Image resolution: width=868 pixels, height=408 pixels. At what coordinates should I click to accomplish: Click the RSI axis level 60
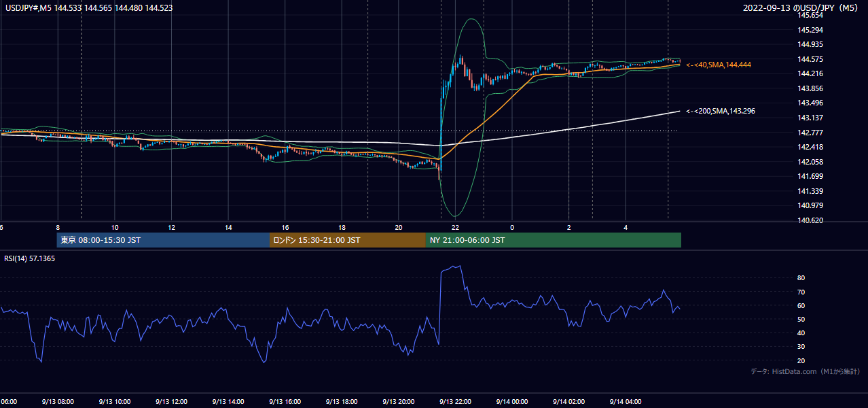pos(801,305)
